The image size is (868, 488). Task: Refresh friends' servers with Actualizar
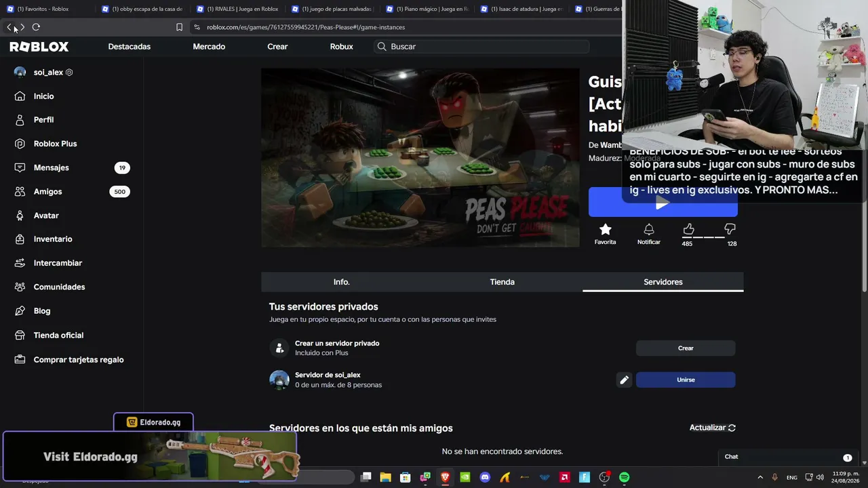click(x=713, y=428)
